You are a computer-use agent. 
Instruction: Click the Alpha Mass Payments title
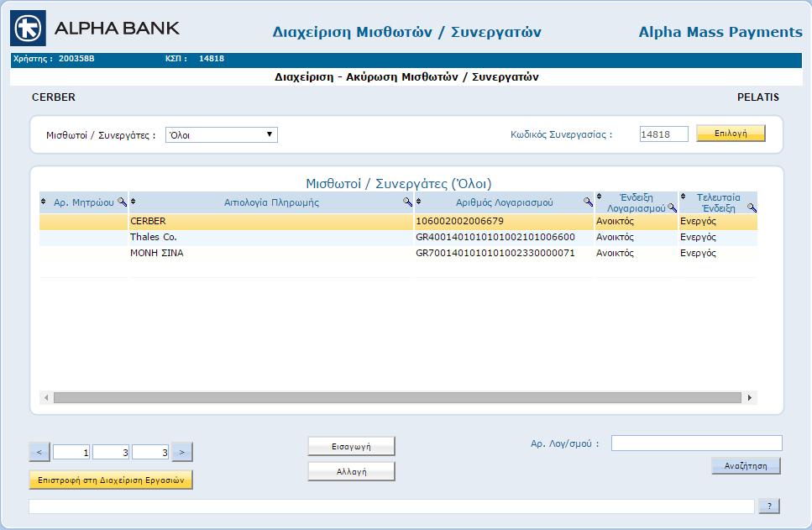(720, 32)
